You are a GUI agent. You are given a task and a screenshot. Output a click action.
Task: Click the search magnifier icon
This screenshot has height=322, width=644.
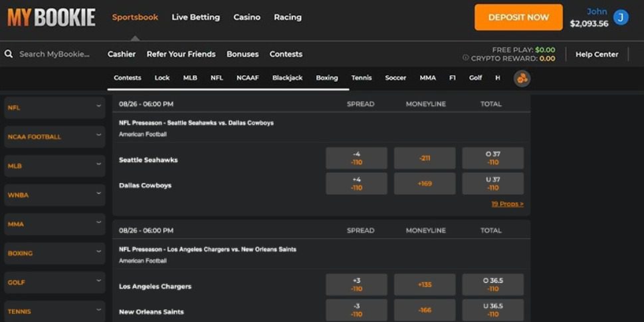point(9,54)
